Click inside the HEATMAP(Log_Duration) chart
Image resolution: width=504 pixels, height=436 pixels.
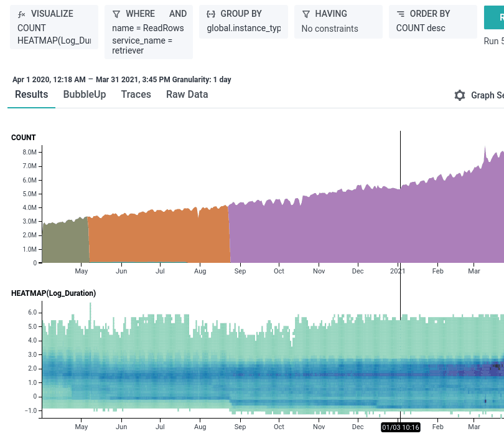tap(249, 361)
